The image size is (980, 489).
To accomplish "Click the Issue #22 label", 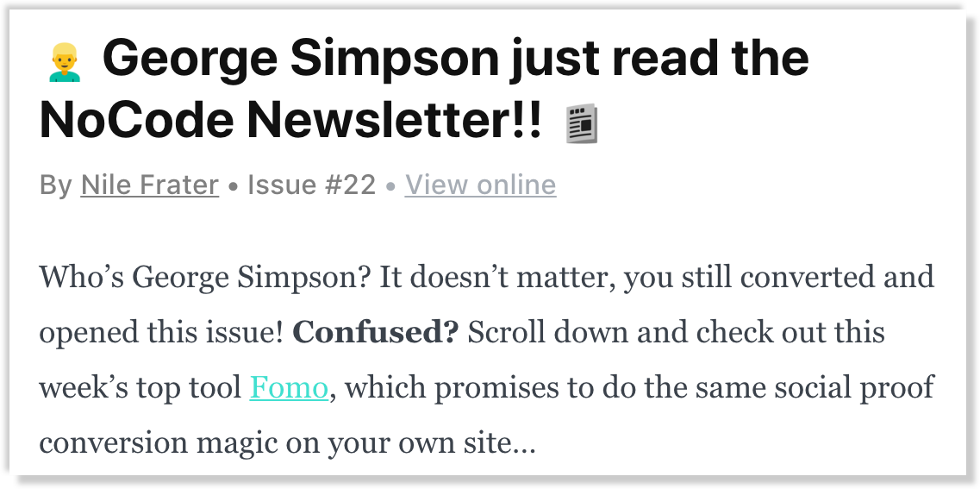I will point(311,185).
